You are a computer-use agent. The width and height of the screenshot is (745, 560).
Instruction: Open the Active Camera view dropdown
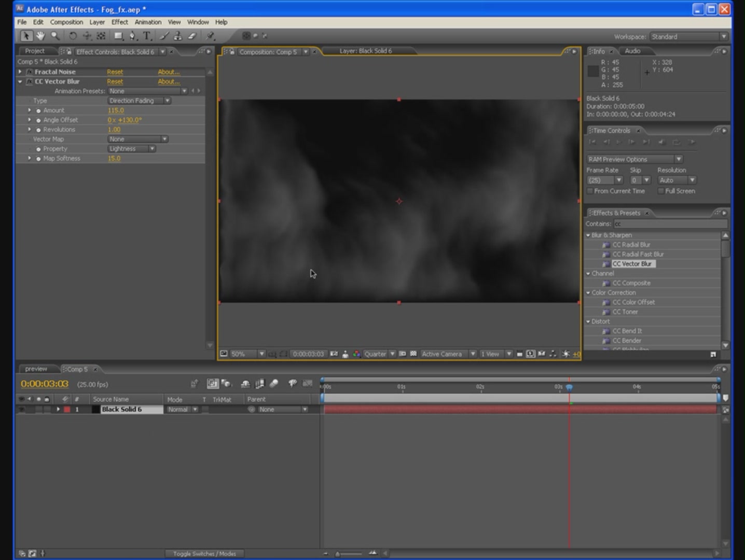click(448, 354)
